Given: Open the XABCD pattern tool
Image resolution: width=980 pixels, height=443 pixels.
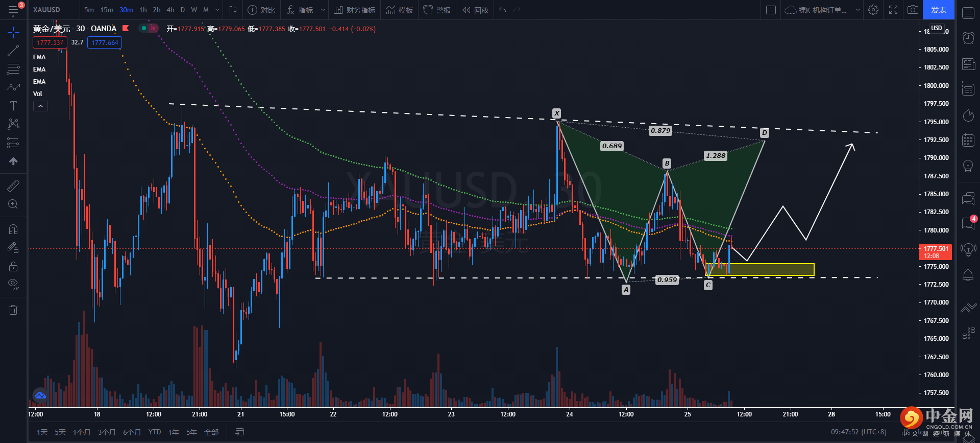Looking at the screenshot, I should [x=13, y=124].
